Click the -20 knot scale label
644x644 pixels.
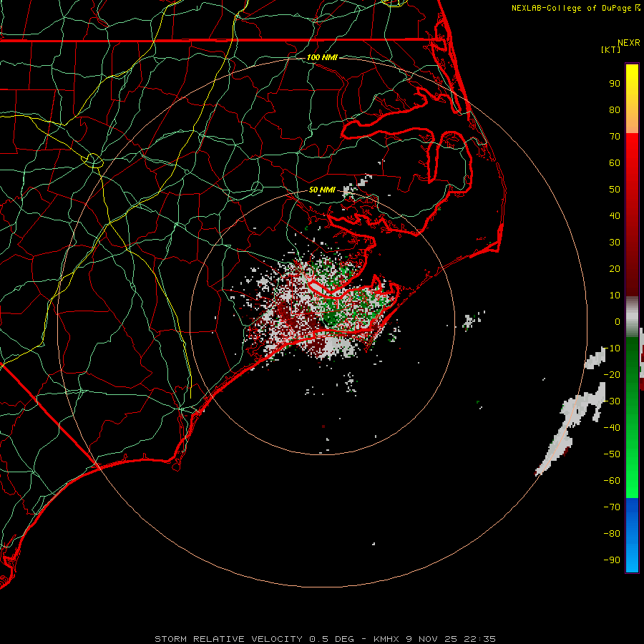pos(612,375)
